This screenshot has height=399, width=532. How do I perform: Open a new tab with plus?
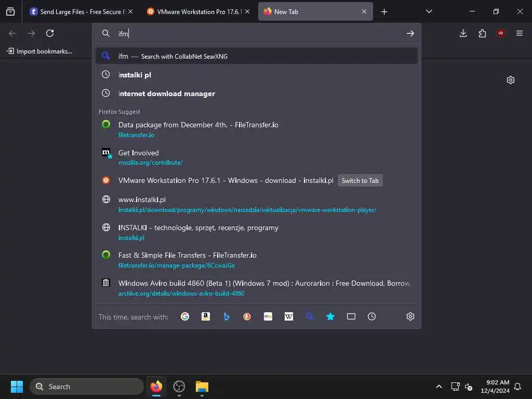[384, 12]
